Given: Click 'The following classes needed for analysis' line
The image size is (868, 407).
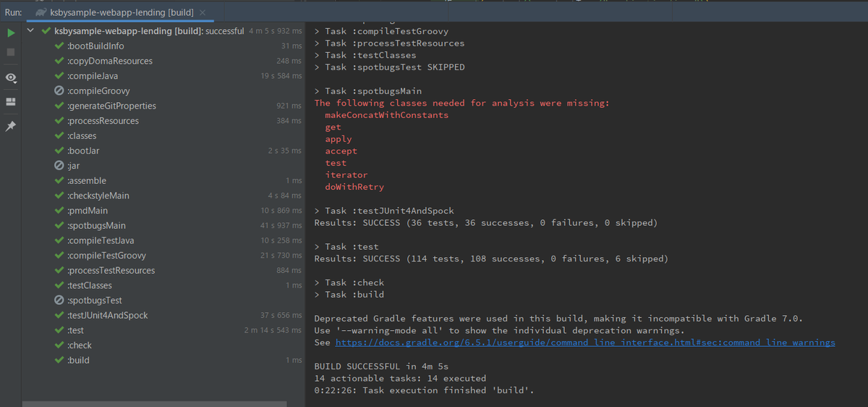Looking at the screenshot, I should click(461, 103).
